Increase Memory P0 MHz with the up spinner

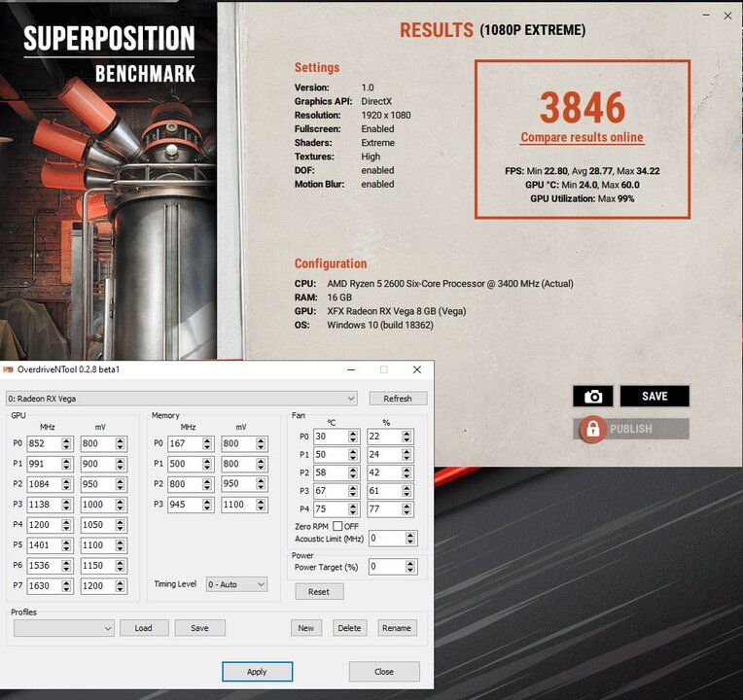(207, 440)
